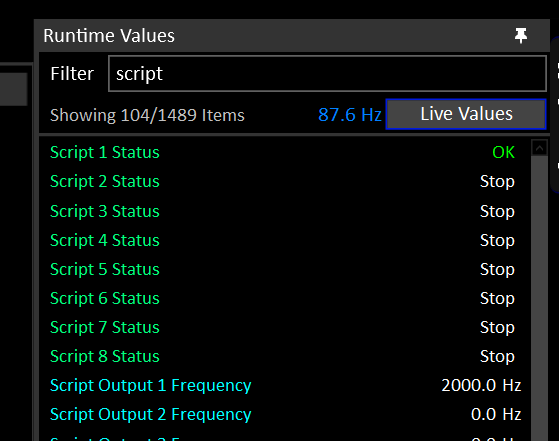Click the OK value of Script 1 Status

tap(503, 152)
